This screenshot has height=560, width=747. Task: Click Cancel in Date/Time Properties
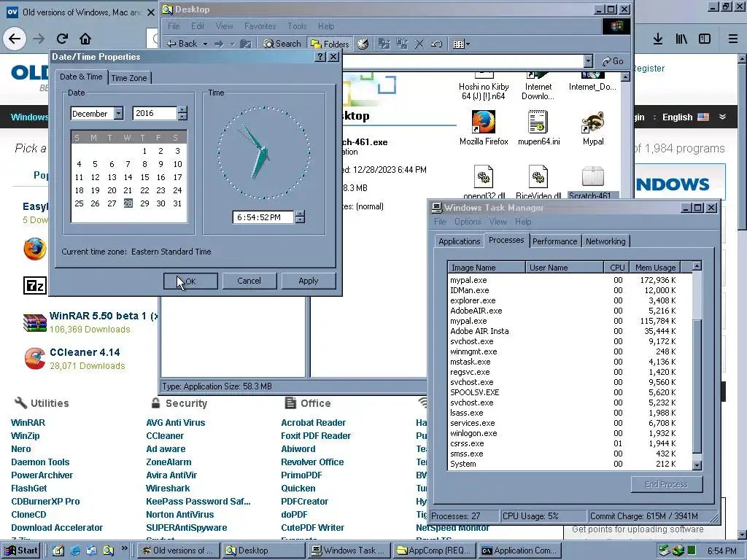[249, 281]
